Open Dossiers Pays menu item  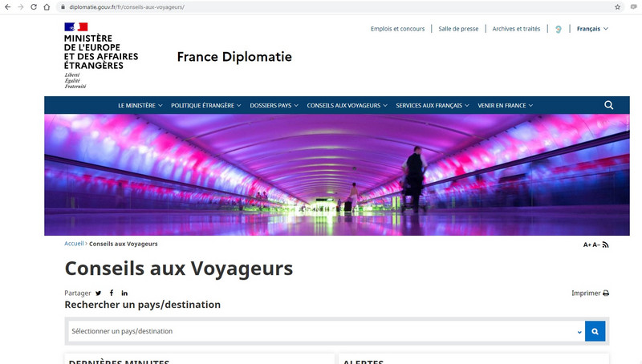pos(274,106)
